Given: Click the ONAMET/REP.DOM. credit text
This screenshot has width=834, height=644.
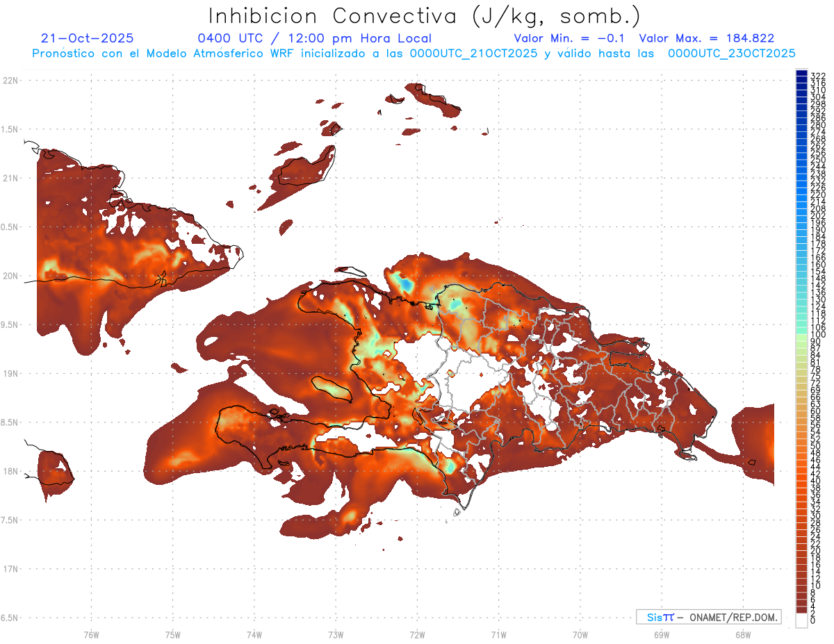Looking at the screenshot, I should pos(733,617).
